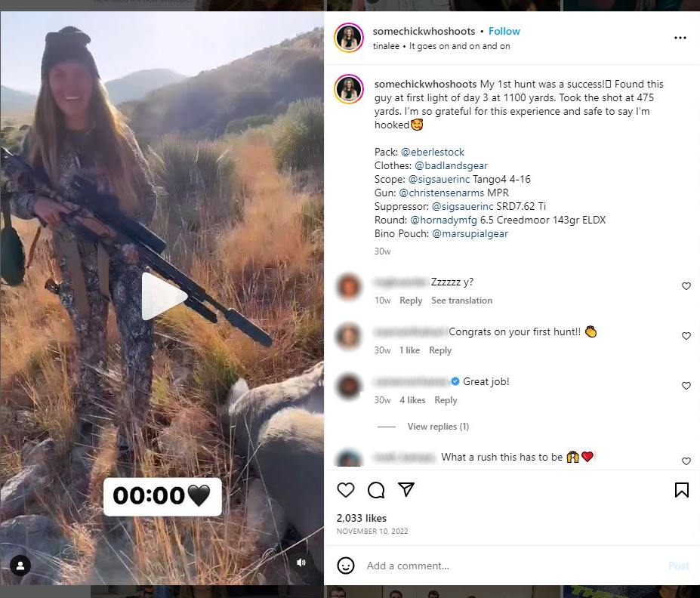
Task: Open the tinalee audio track link
Action: tap(386, 46)
